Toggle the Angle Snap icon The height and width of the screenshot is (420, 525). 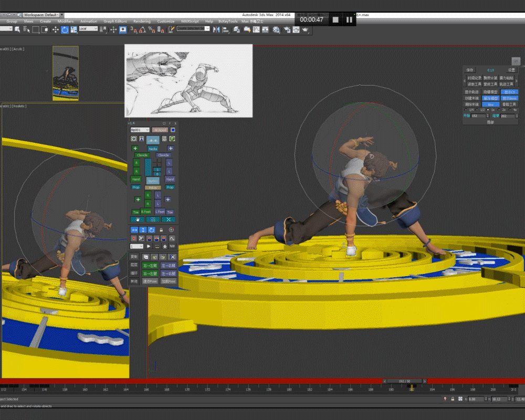coord(143,30)
